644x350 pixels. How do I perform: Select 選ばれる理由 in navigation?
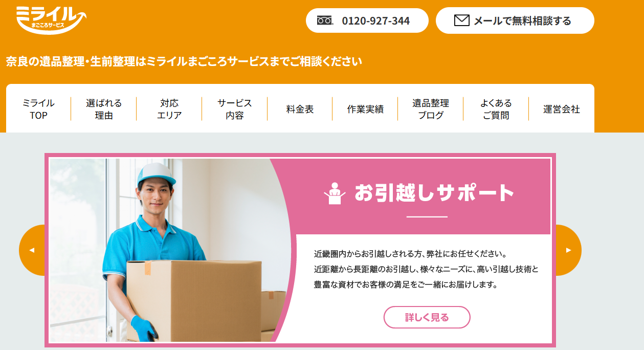tap(104, 109)
